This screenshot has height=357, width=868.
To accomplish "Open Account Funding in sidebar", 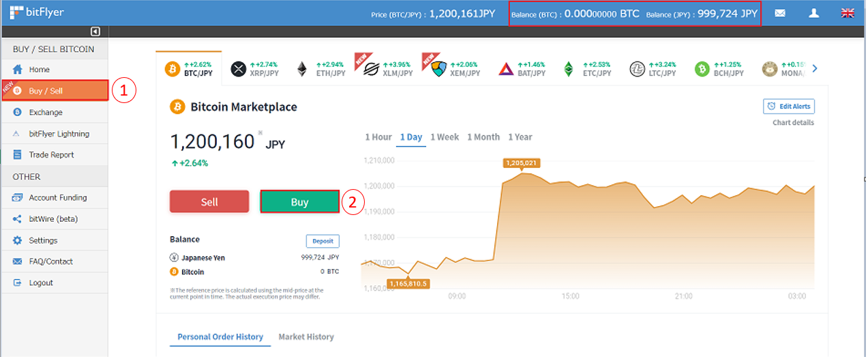I will [x=55, y=198].
